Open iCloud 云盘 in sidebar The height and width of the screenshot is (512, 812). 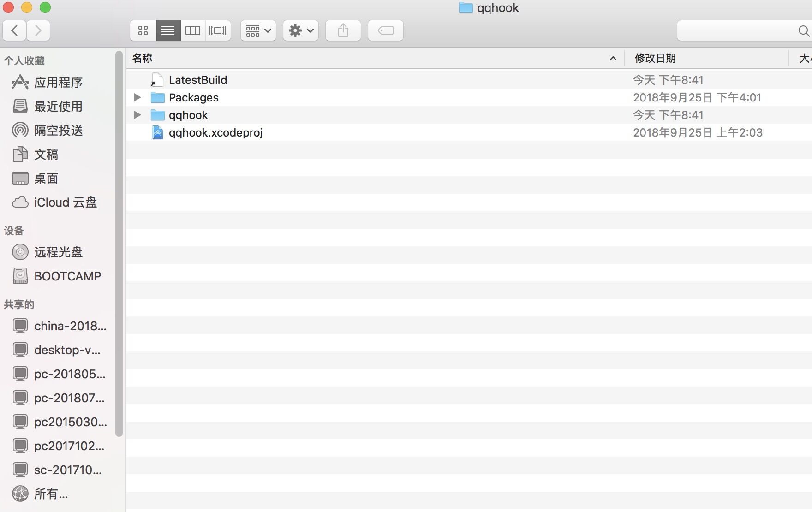click(x=65, y=202)
